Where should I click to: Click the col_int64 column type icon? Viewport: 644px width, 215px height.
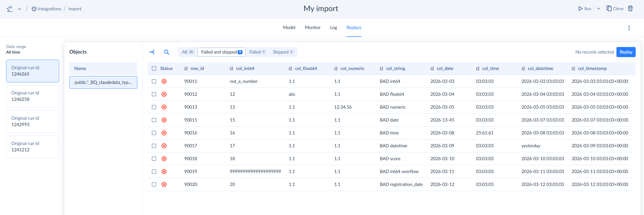tap(232, 68)
